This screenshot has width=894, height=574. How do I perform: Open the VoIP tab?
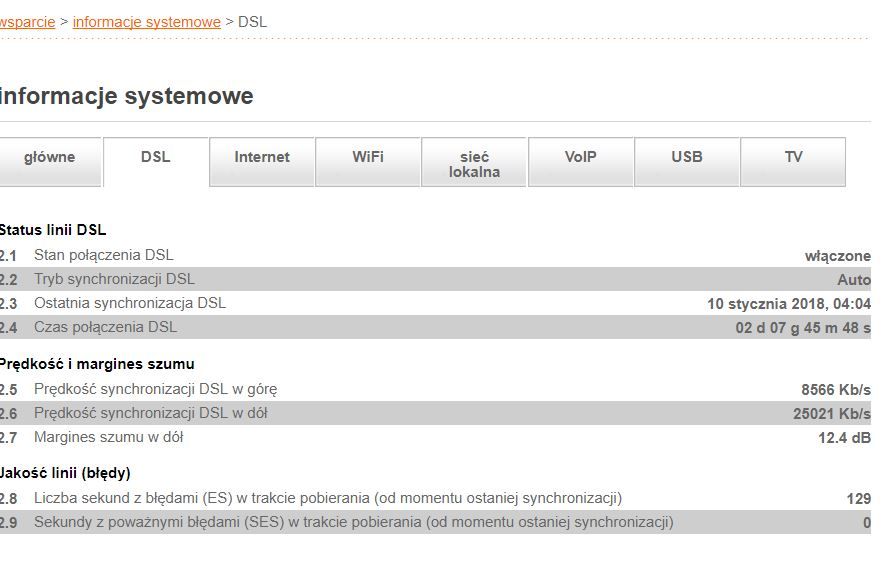580,158
